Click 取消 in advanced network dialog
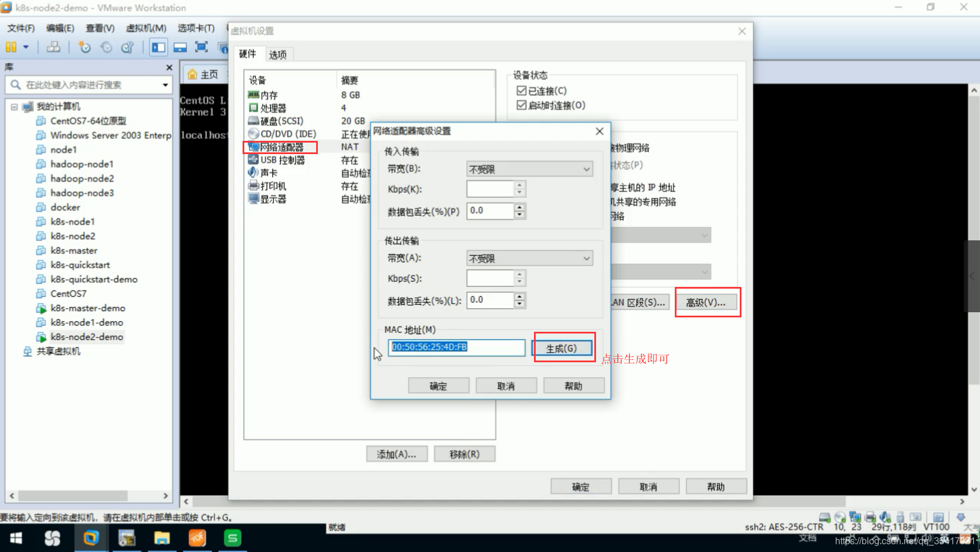This screenshot has height=552, width=980. [506, 386]
